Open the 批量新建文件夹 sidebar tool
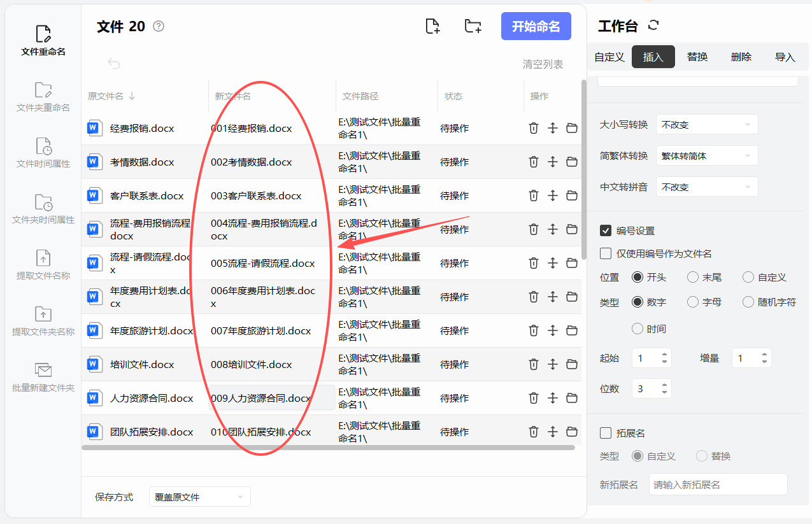812x524 pixels. pyautogui.click(x=43, y=377)
